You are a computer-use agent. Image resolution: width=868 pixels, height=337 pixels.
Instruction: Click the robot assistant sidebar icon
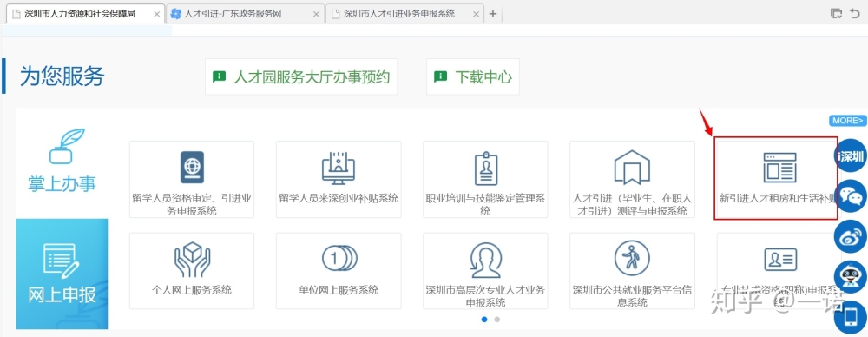click(851, 276)
